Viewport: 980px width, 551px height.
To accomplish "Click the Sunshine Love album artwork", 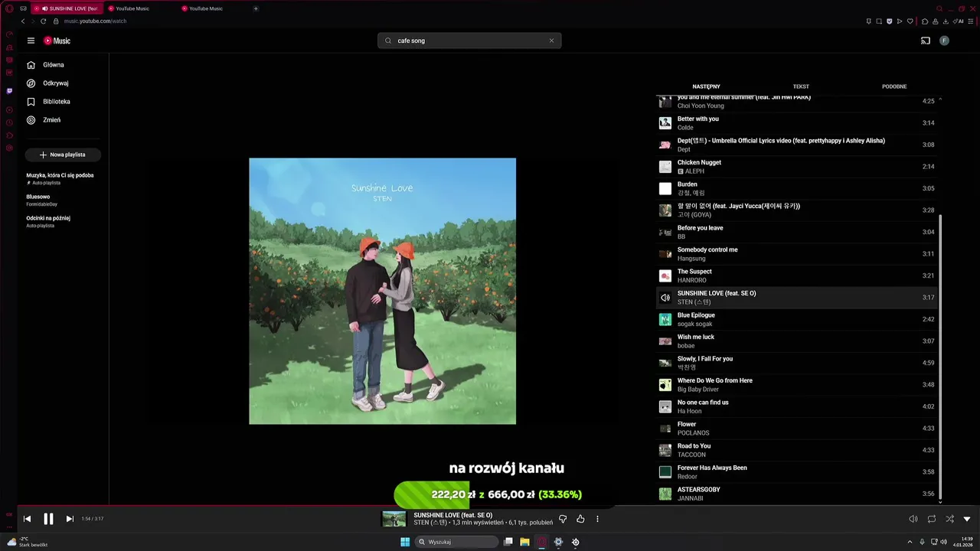I will click(382, 291).
